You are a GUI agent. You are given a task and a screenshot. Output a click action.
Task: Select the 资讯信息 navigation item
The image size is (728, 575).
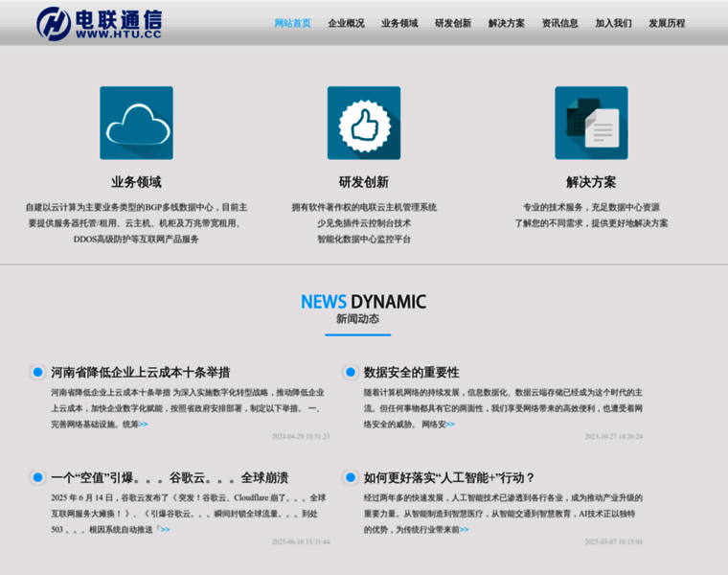[560, 23]
